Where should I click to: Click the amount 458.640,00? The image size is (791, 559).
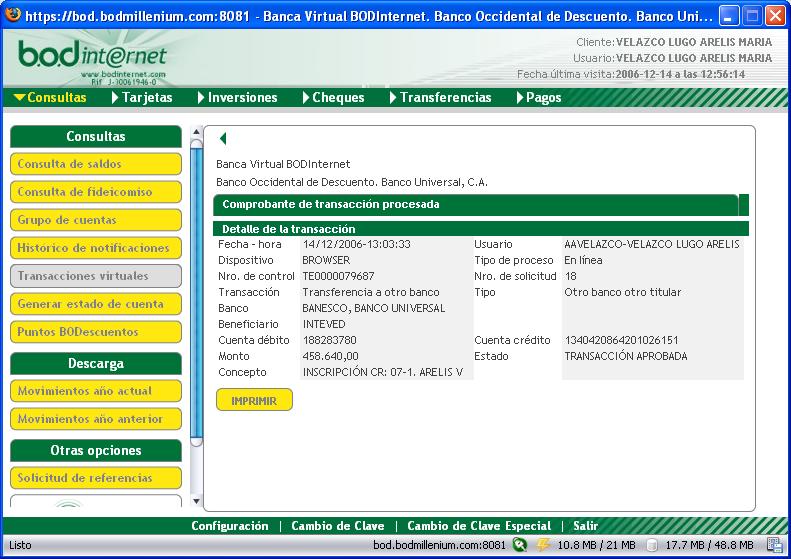click(330, 356)
